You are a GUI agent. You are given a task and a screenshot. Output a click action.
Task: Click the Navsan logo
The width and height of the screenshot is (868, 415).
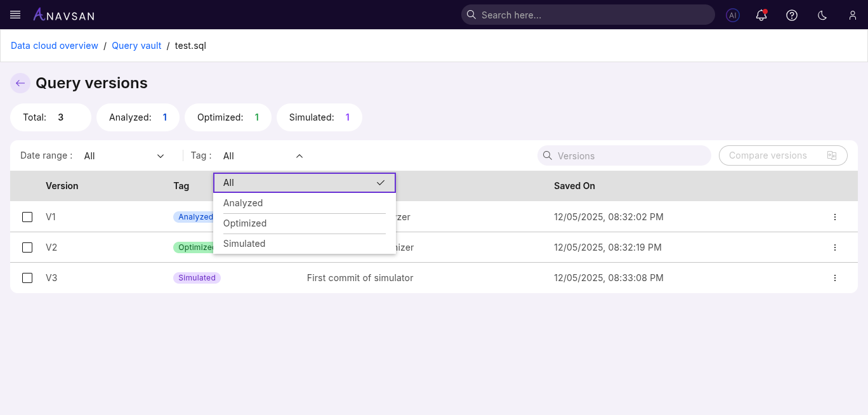[63, 15]
